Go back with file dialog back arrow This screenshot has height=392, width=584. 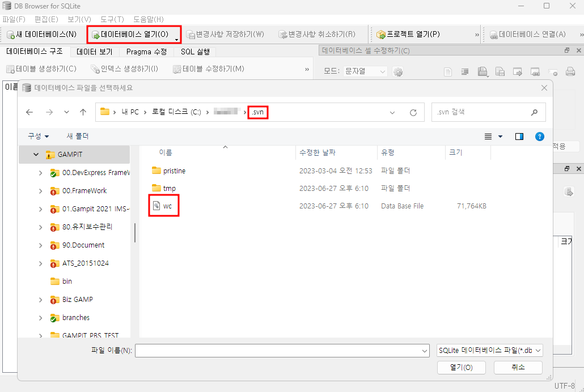point(29,112)
